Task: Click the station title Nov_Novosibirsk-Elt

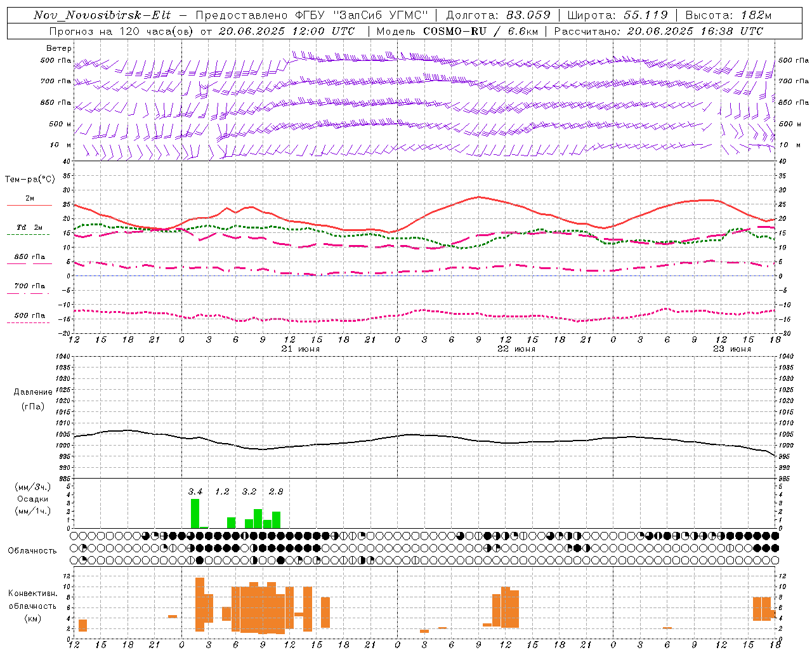Action: pos(102,15)
